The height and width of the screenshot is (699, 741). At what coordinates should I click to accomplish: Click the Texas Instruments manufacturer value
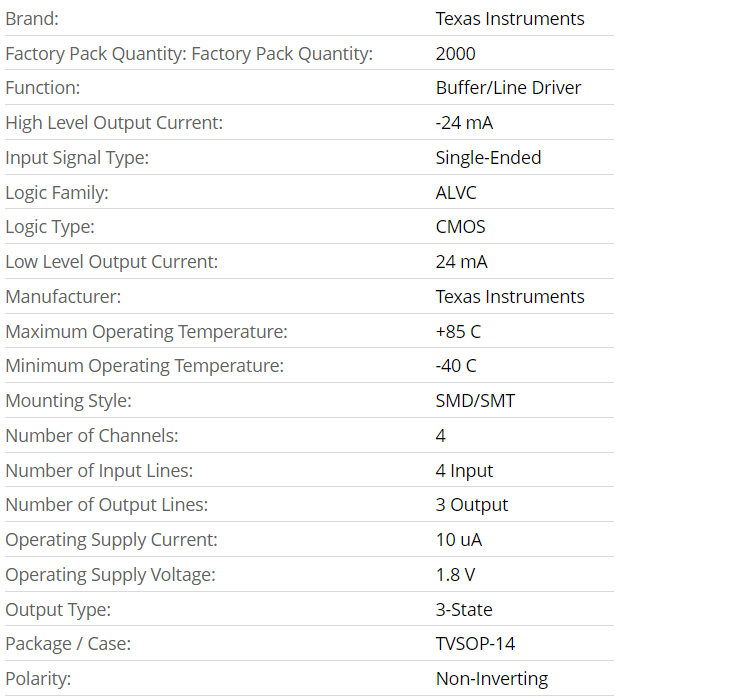coord(510,297)
